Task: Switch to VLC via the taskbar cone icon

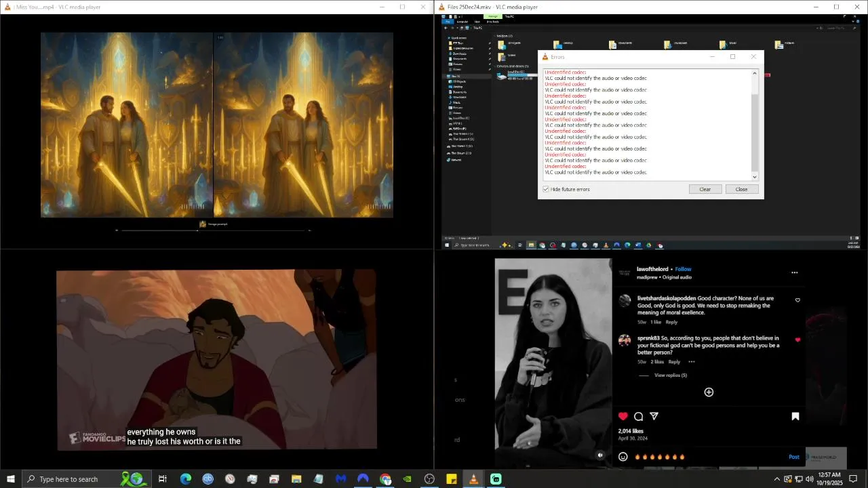Action: (x=473, y=479)
